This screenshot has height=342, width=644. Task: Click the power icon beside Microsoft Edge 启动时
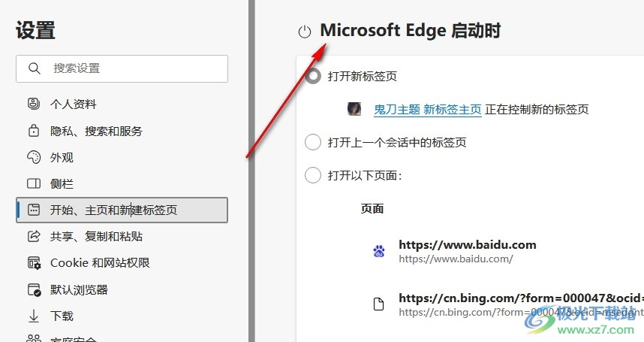click(x=304, y=32)
